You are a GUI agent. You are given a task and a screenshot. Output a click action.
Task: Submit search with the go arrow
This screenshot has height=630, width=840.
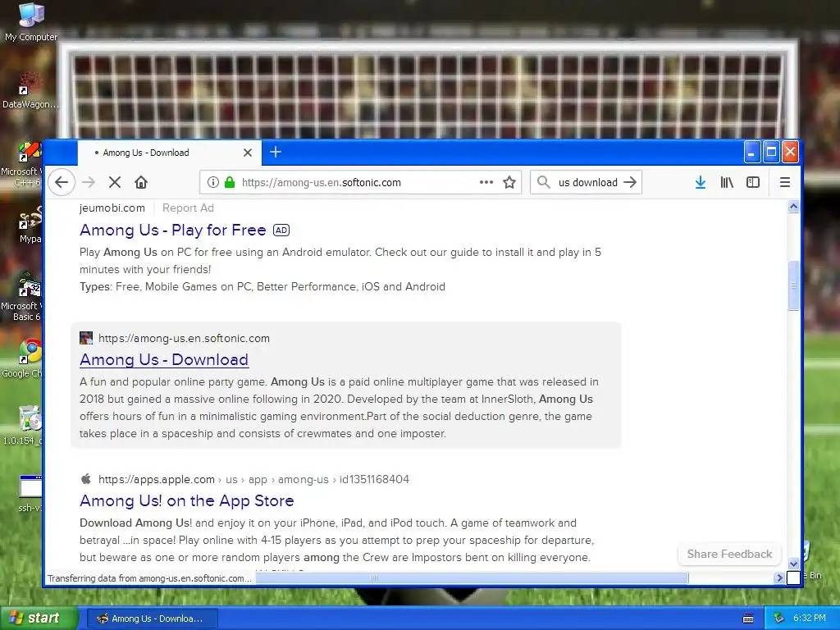630,182
